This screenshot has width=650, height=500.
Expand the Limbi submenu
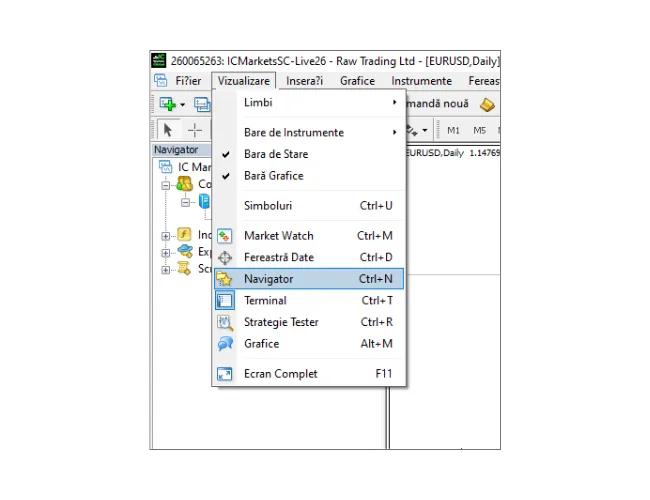(x=309, y=102)
